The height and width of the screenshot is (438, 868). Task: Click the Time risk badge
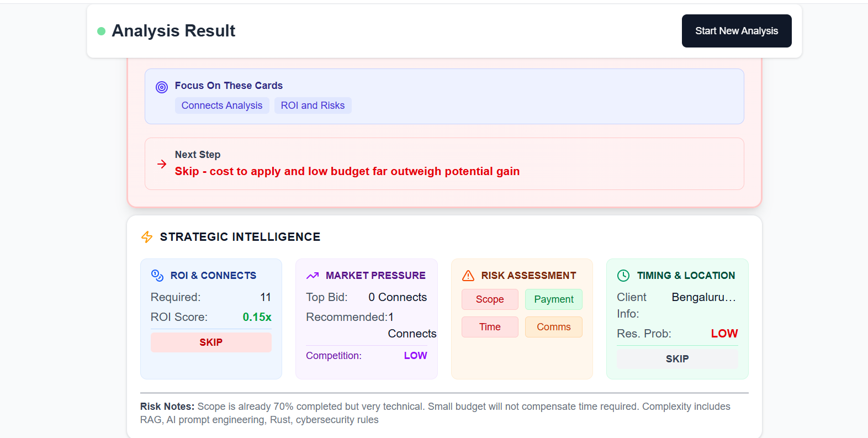490,327
